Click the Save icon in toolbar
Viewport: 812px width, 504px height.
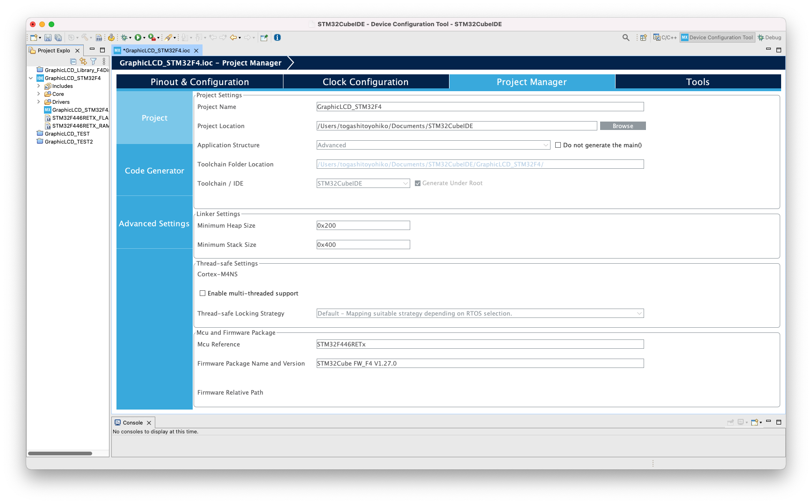click(48, 37)
